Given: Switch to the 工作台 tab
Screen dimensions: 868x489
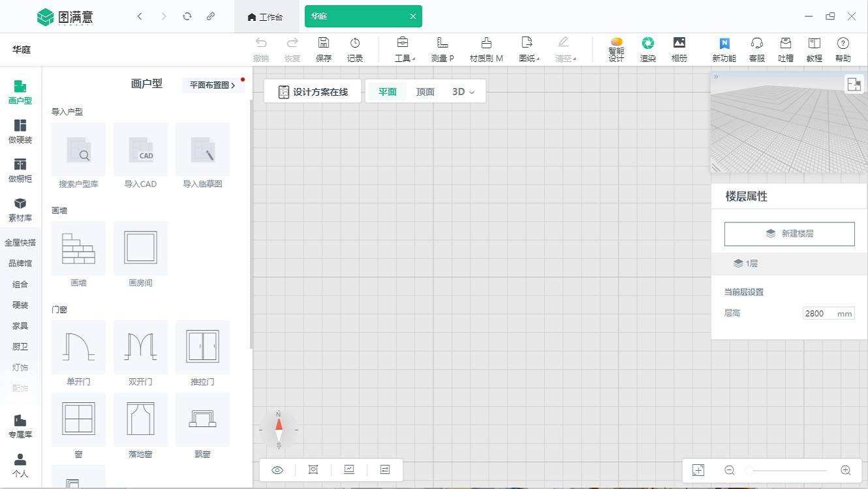Looking at the screenshot, I should coord(266,17).
